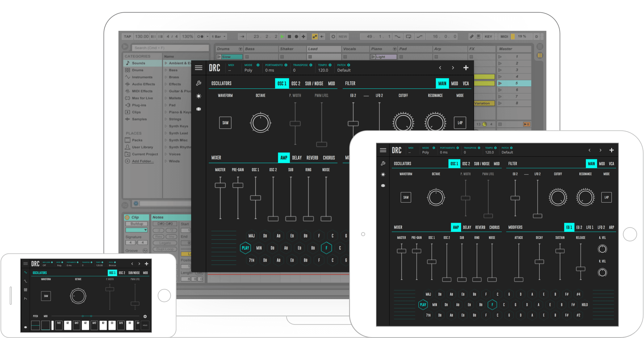Screen dimensions: 644x338
Task: Toggle HOLD hexagon on tablet chord pad
Action: pos(584,305)
